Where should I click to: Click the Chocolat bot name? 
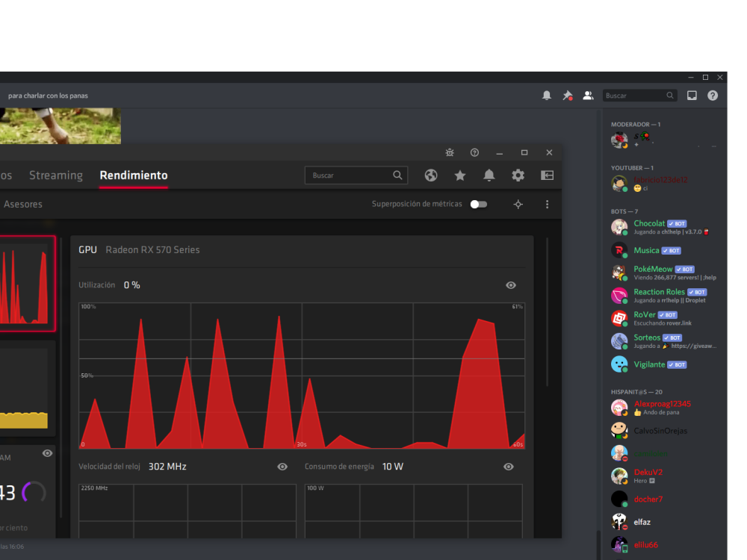pos(649,223)
